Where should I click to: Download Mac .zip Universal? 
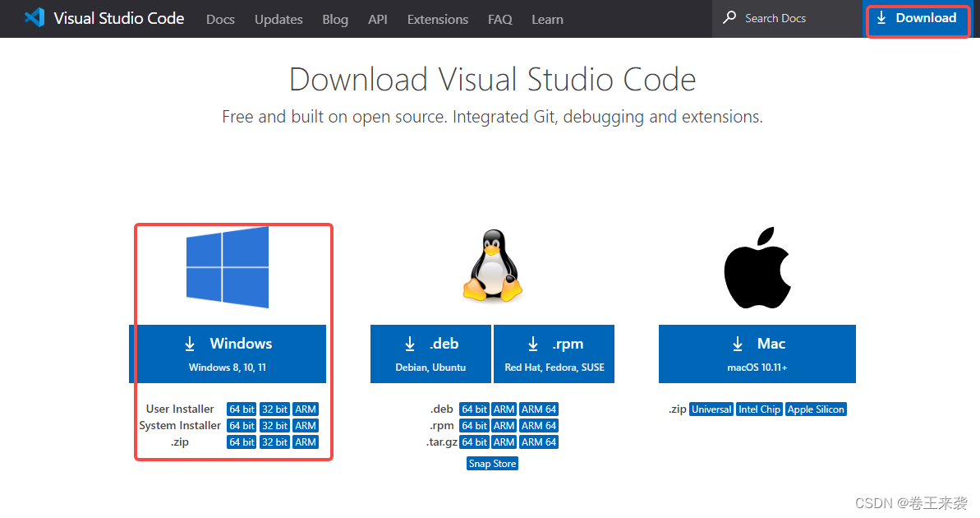click(711, 409)
